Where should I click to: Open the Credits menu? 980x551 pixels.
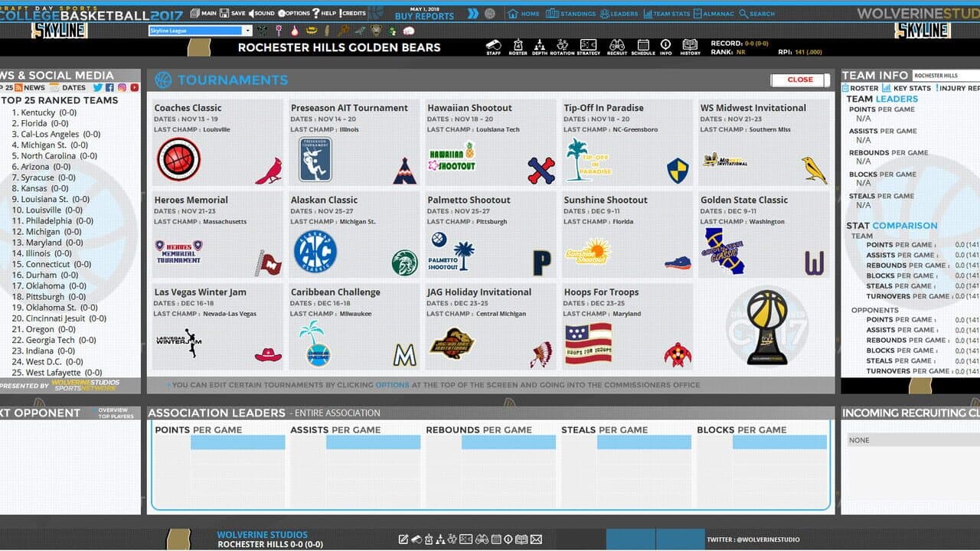[x=352, y=13]
